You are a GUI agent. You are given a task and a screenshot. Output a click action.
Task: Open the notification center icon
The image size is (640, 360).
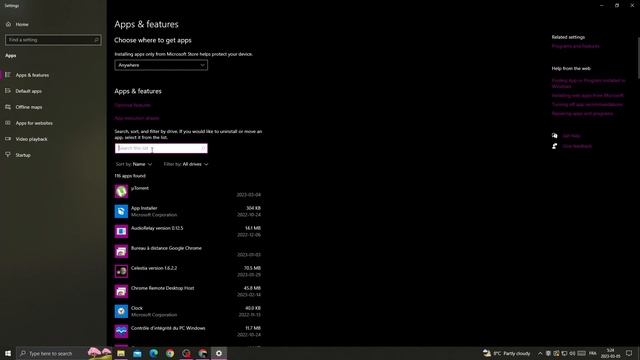pyautogui.click(x=629, y=353)
